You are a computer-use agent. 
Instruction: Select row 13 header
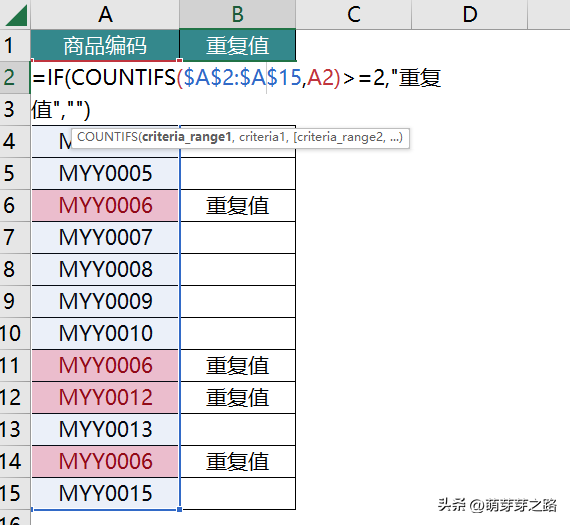[15, 429]
